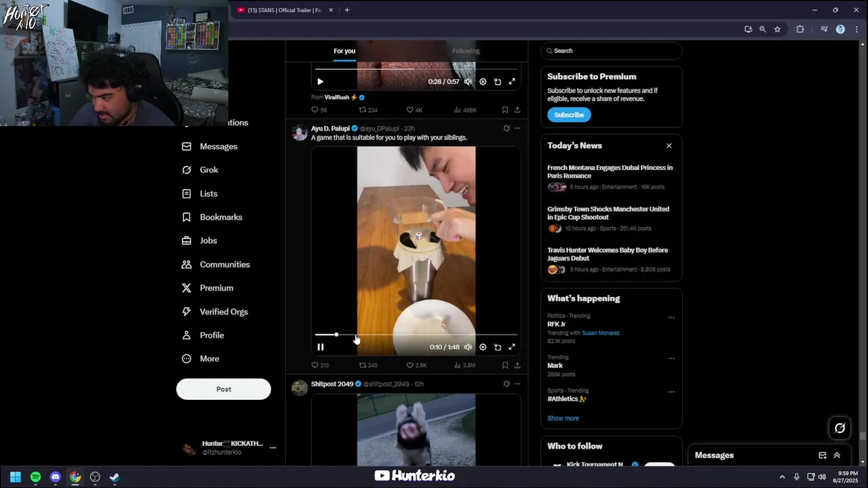The width and height of the screenshot is (868, 488).
Task: Mute the Ayu D. Palupi video
Action: click(x=468, y=347)
